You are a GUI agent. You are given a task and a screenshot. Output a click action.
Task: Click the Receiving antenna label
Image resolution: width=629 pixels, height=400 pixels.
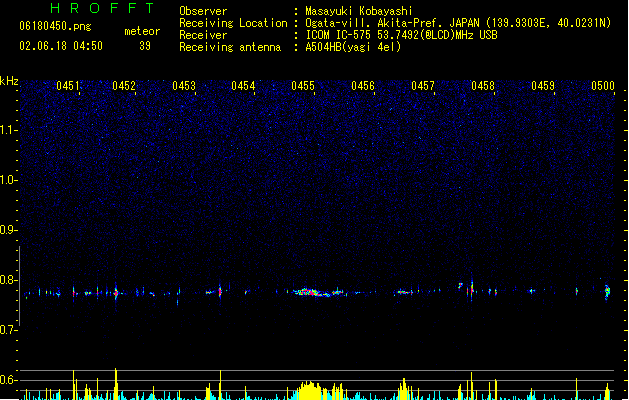[230, 47]
